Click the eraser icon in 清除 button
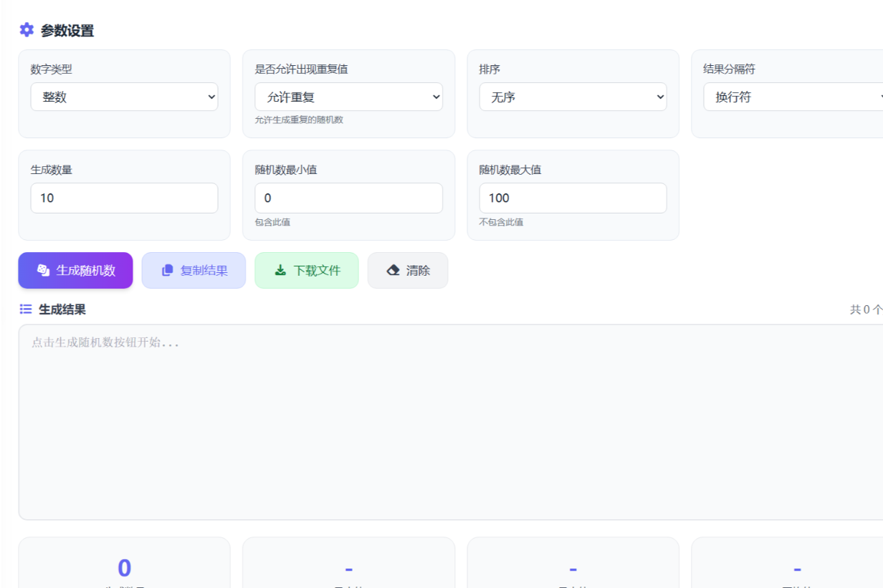This screenshot has height=588, width=883. pos(393,270)
